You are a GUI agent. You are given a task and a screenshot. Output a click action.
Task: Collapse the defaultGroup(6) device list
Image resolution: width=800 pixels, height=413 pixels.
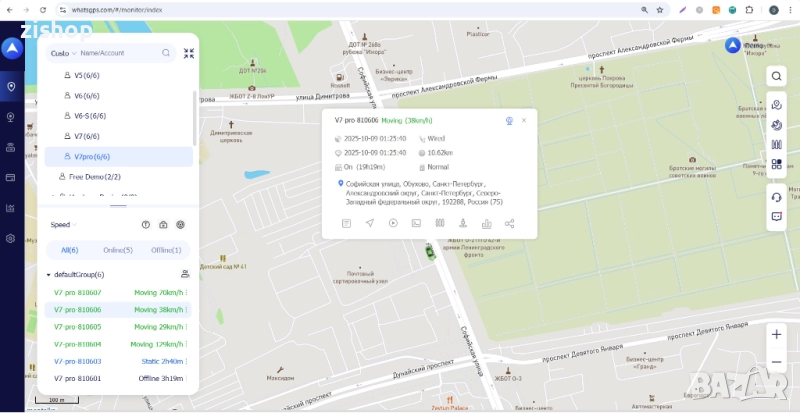pyautogui.click(x=48, y=275)
